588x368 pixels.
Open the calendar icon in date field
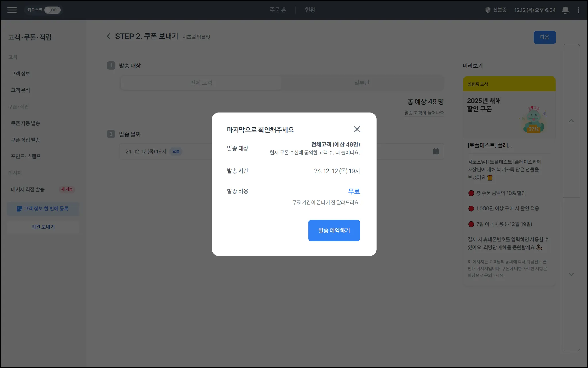coord(436,152)
